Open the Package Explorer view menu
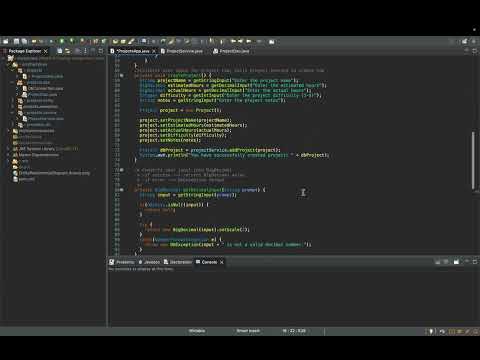This screenshot has height=360, width=480. click(x=85, y=51)
